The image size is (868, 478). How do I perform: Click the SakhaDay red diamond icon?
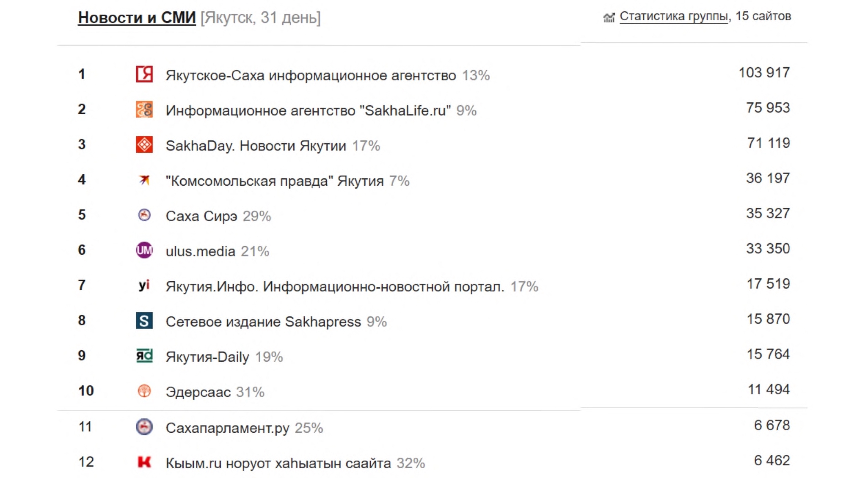pyautogui.click(x=144, y=145)
